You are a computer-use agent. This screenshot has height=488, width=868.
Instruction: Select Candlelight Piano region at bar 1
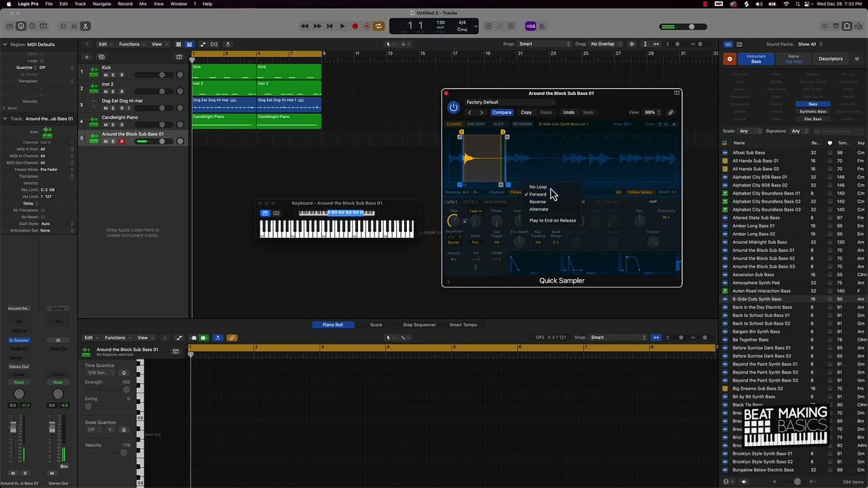[224, 121]
